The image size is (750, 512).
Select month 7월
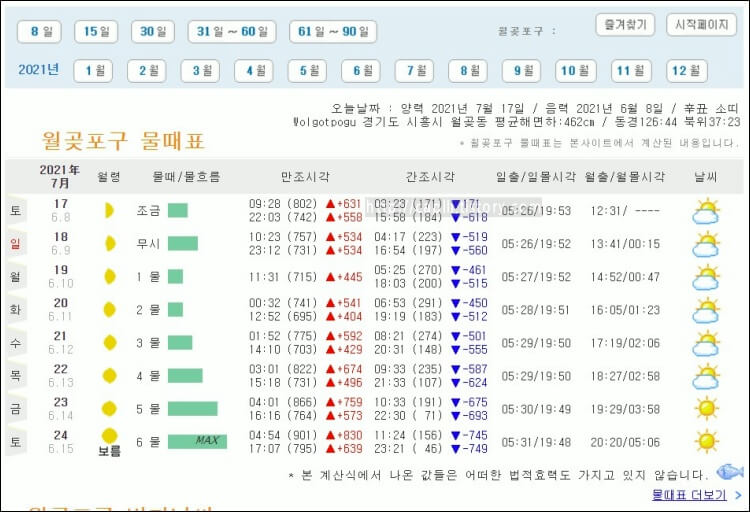(415, 71)
